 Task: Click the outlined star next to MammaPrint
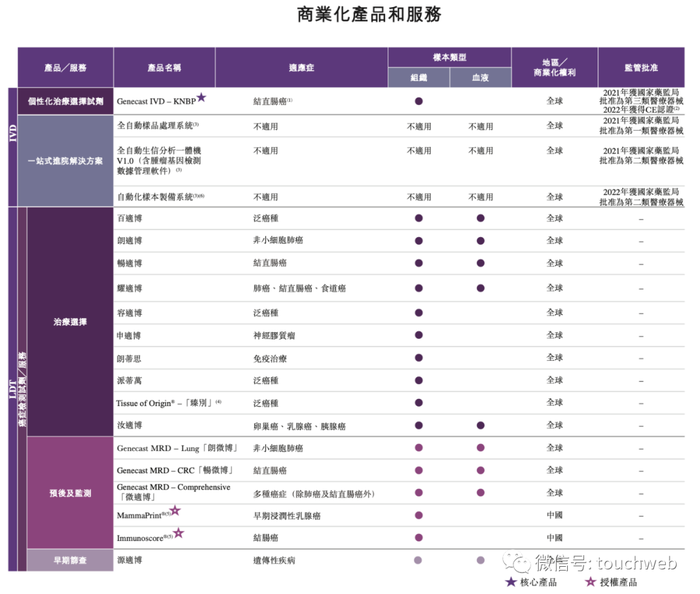(175, 510)
